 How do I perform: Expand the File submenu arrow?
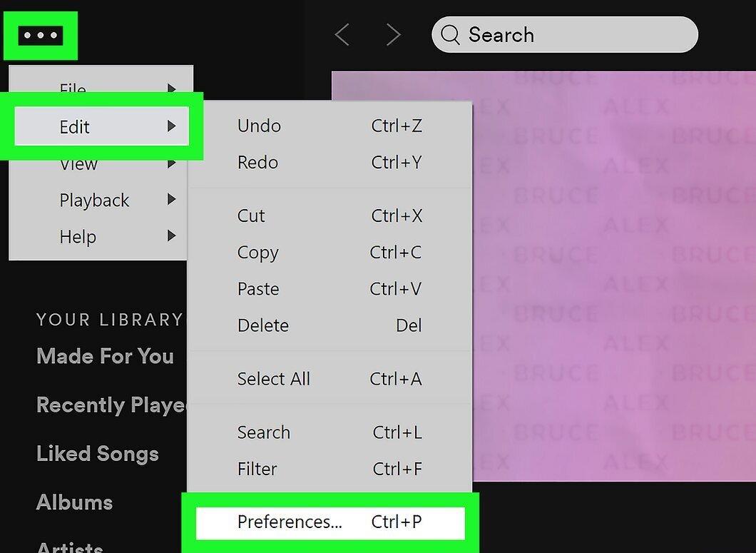click(171, 88)
